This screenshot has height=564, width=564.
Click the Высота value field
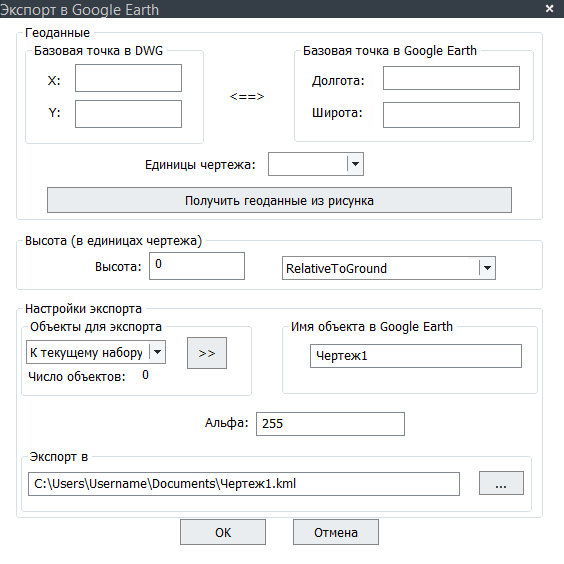tap(197, 266)
